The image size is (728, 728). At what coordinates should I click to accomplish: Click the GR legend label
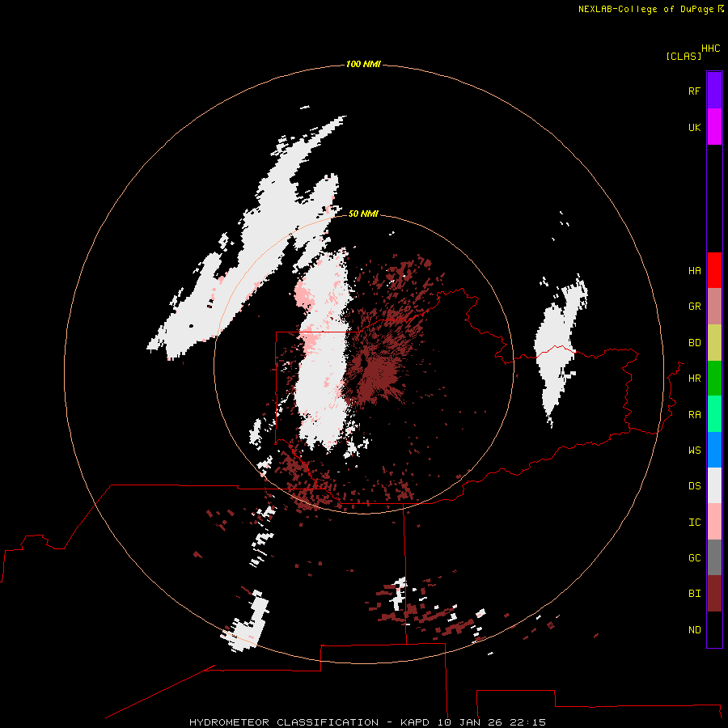click(x=694, y=307)
